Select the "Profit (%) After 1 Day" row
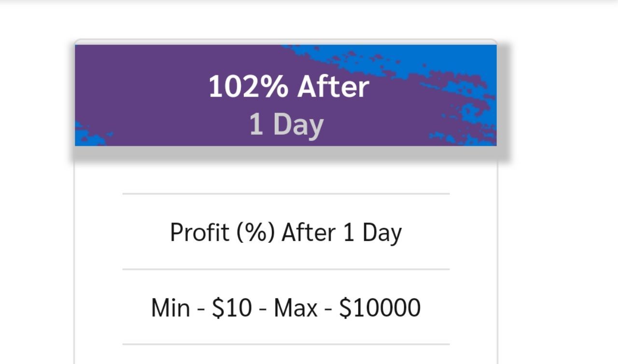618x364 pixels. 286,232
